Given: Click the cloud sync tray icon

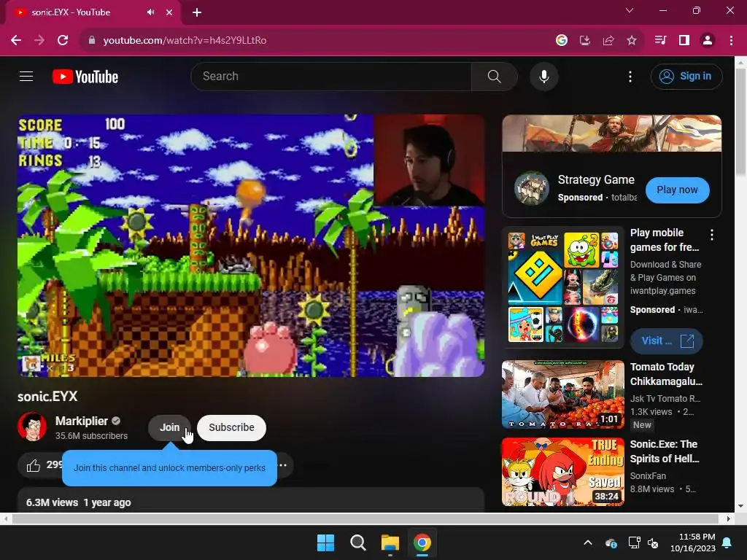Looking at the screenshot, I should pos(611,542).
